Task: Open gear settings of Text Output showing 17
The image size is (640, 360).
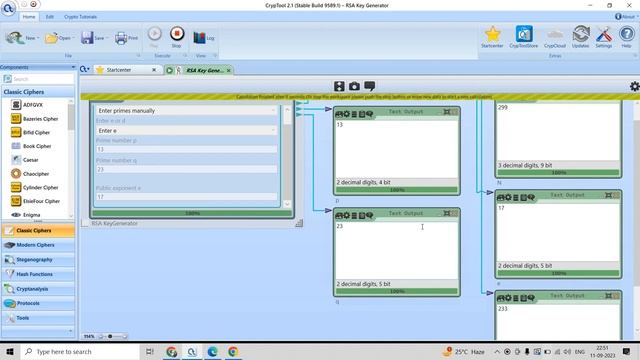Action: 508,198
